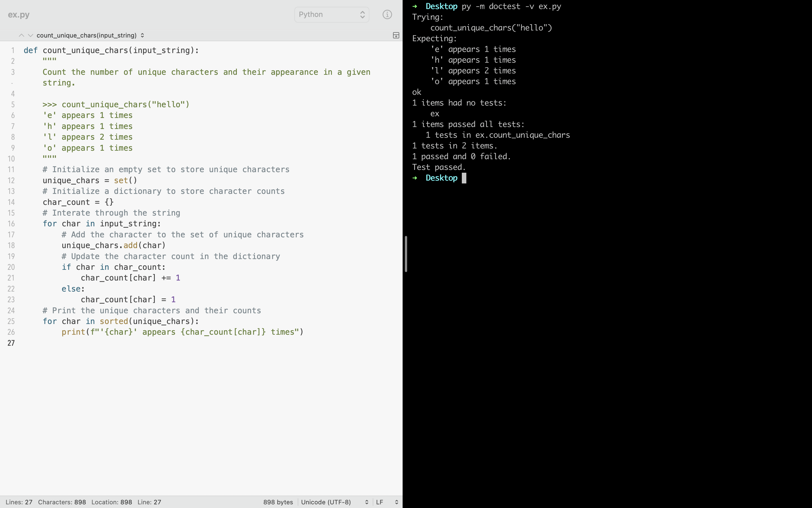
Task: Open the LF line endings dropdown
Action: [387, 502]
